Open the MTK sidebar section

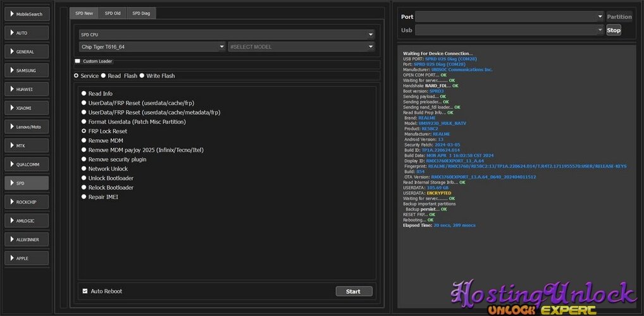coord(27,145)
